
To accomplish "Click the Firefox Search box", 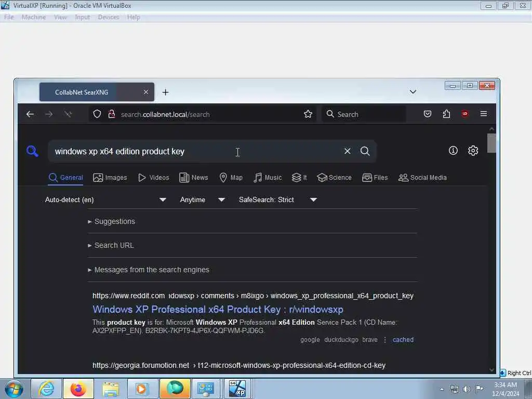I will [363, 114].
